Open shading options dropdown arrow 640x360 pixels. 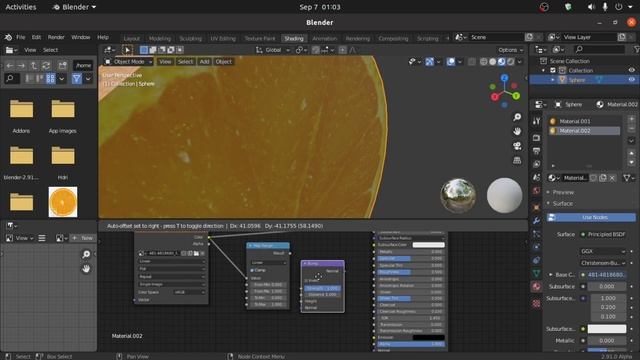pos(520,62)
